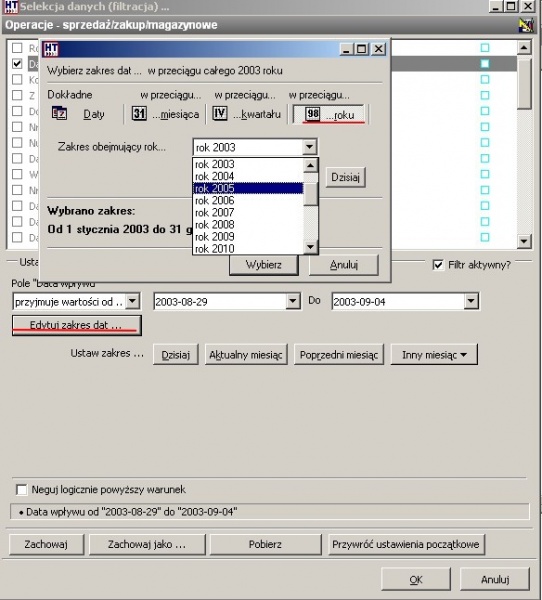Screen dimensions: 542x600
Task: Click Poprzedni miesiąc button
Action: click(339, 355)
